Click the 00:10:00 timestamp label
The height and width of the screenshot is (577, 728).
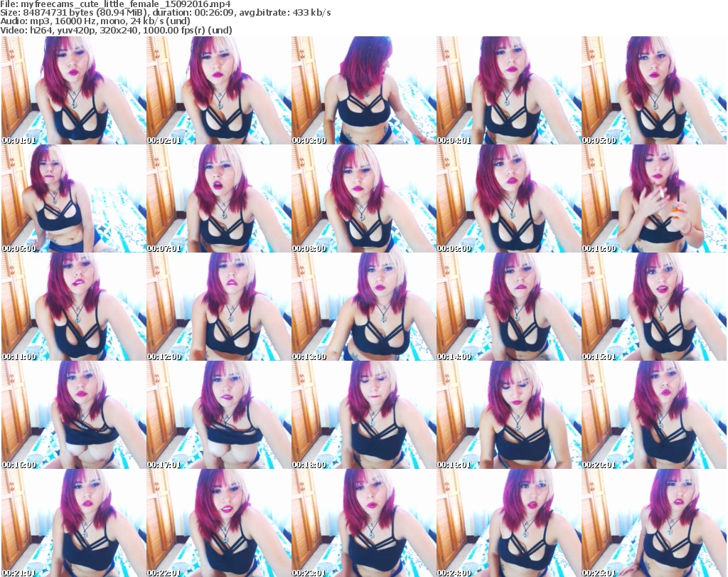[x=599, y=248]
